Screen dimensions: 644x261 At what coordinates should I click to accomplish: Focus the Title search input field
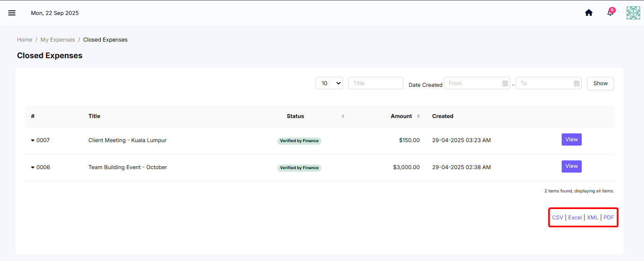point(376,83)
